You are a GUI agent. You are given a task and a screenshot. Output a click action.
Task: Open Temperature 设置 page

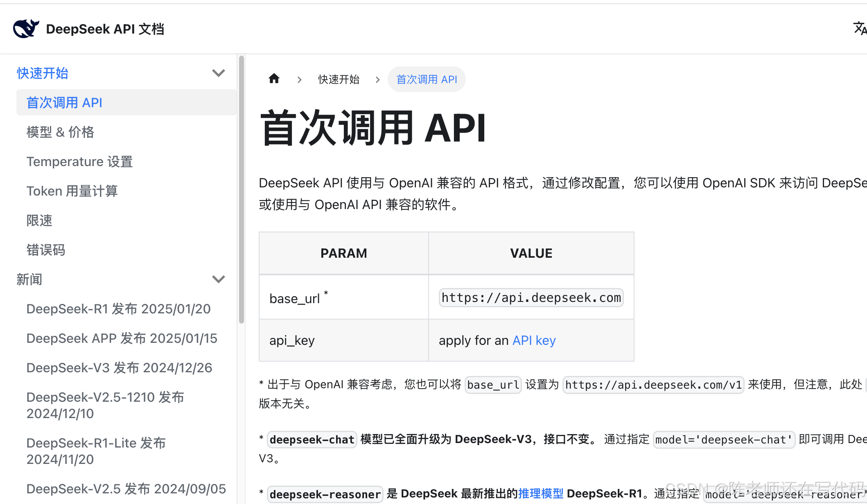coord(79,162)
